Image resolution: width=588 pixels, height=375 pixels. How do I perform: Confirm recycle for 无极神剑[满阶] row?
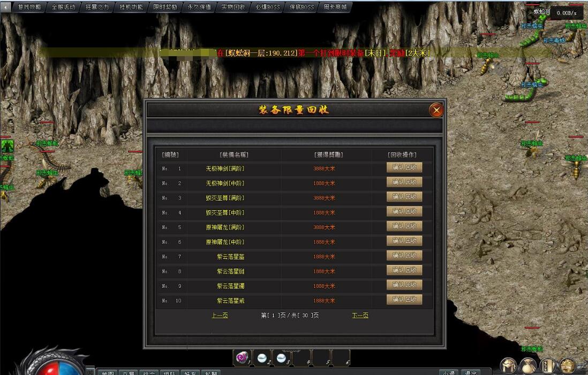[404, 167]
